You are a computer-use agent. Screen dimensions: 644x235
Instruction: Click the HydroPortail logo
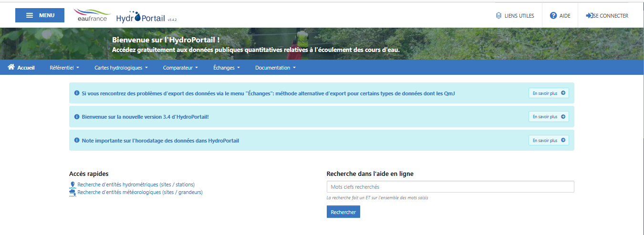coord(141,17)
